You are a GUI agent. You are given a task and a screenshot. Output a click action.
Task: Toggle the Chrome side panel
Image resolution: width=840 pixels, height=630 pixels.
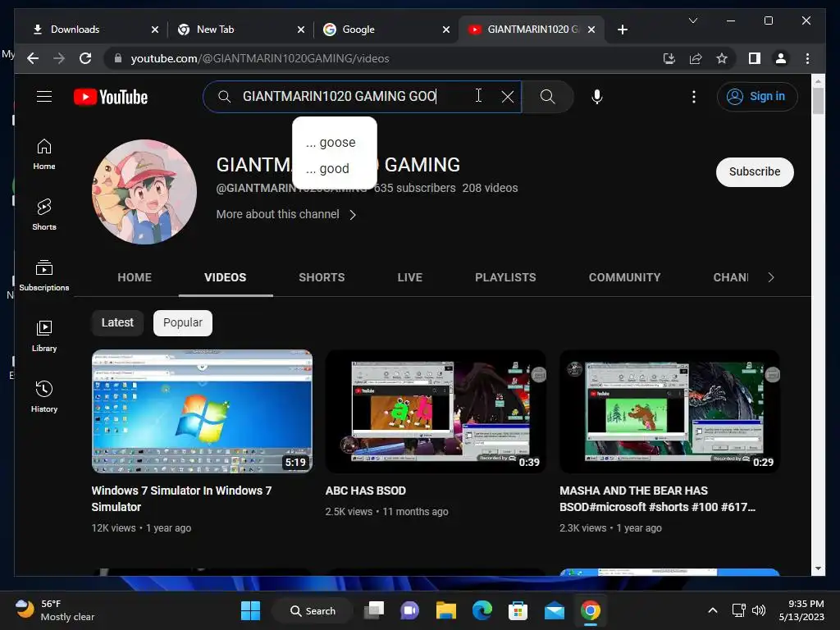click(755, 58)
